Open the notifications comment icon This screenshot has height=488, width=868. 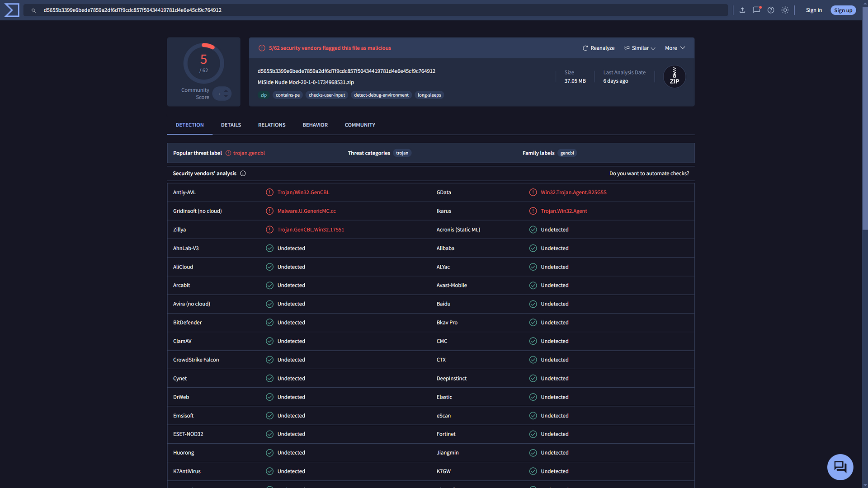[x=756, y=10]
